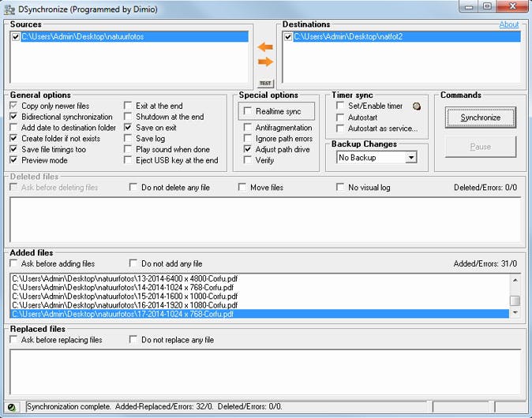Click the Synchronization complete status text
The width and height of the screenshot is (532, 418).
(155, 406)
